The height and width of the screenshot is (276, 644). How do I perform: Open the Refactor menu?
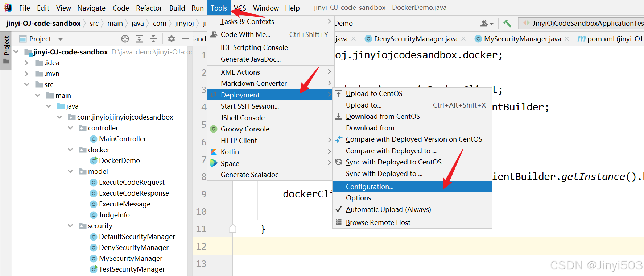click(x=149, y=8)
